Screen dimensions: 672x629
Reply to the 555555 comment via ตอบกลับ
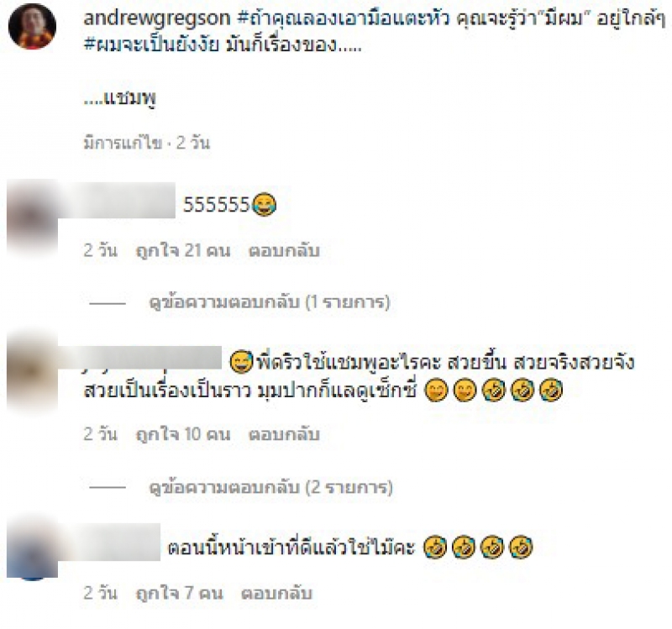tap(284, 250)
